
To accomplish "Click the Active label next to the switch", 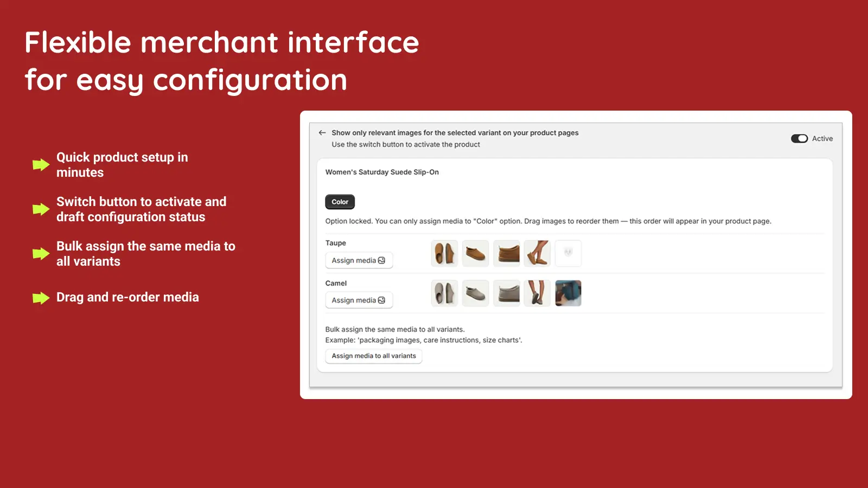I will [822, 138].
